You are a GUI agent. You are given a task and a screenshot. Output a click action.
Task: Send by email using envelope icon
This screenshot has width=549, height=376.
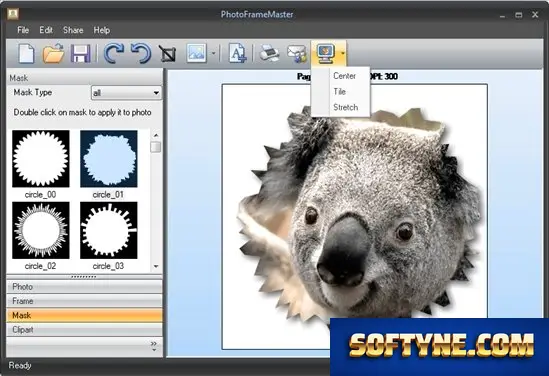297,54
